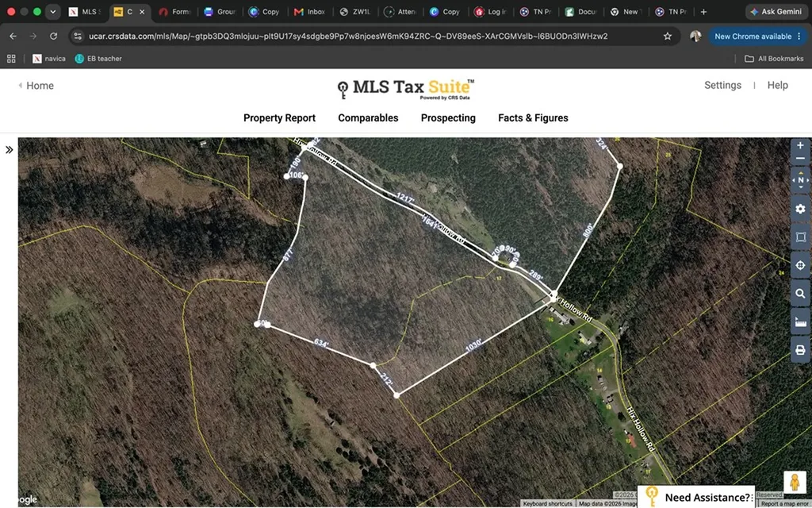Switch to the Inbox Gmail tab
The image size is (812, 508).
[309, 11]
